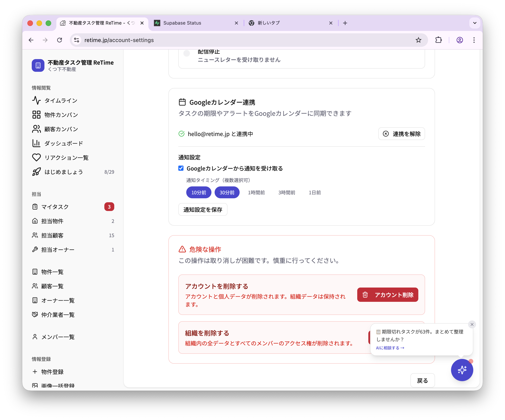This screenshot has height=420, width=505.
Task: Click the 仲介業者一覧 sidebar icon
Action: 35,315
